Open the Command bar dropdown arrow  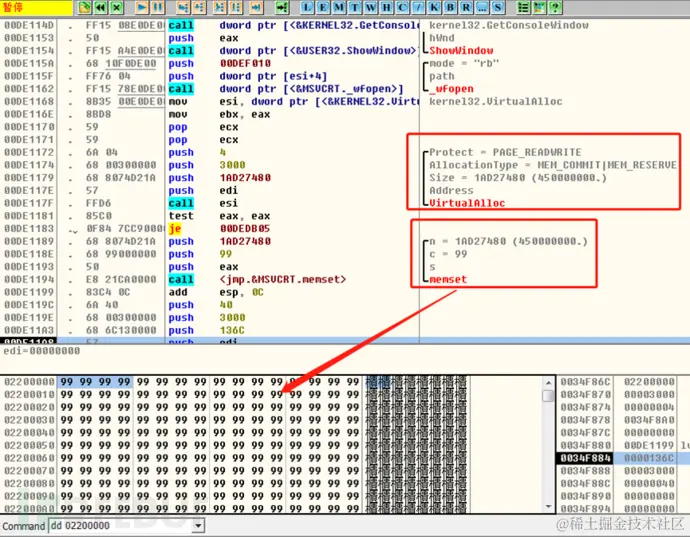pos(198,526)
